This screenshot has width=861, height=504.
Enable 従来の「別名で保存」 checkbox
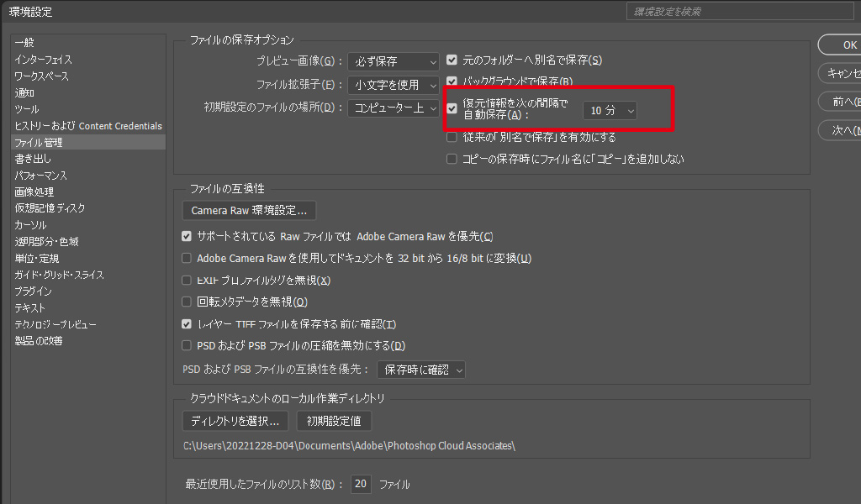(452, 137)
